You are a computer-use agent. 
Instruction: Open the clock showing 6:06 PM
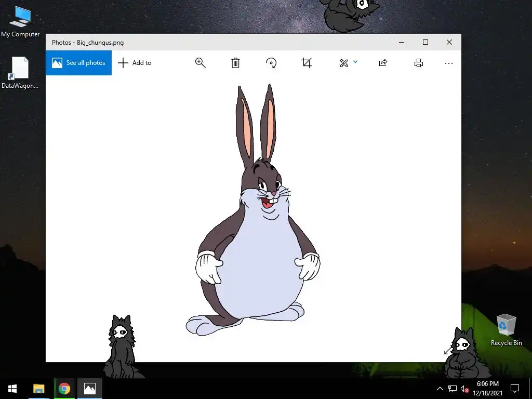(487, 389)
